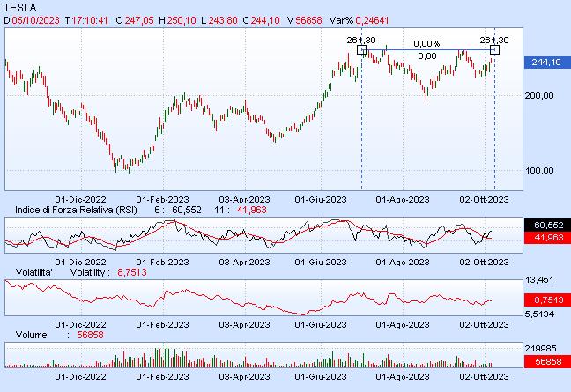Click the 200,00 price axis label
The image size is (571, 392).
(x=539, y=96)
